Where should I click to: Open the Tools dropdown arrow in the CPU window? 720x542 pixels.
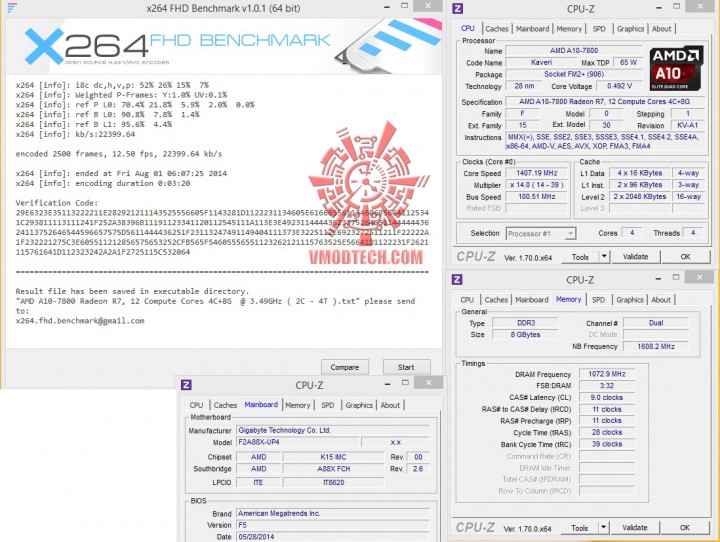[x=604, y=256]
